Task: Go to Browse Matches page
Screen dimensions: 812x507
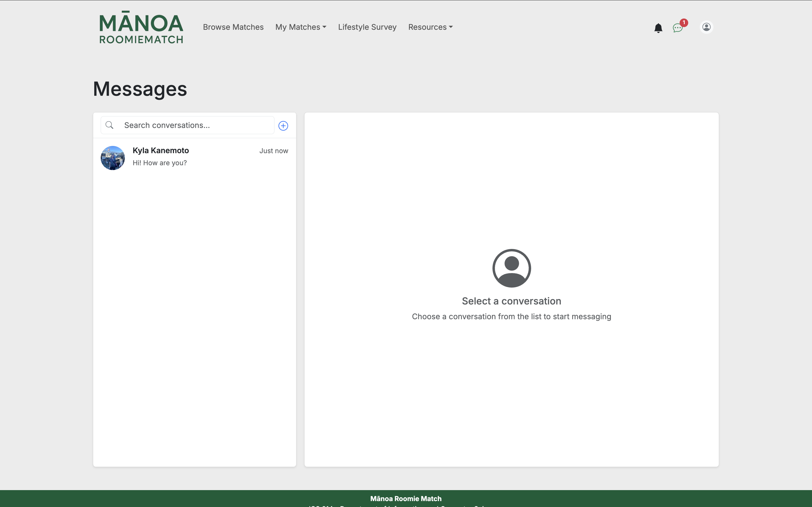Action: [x=233, y=27]
